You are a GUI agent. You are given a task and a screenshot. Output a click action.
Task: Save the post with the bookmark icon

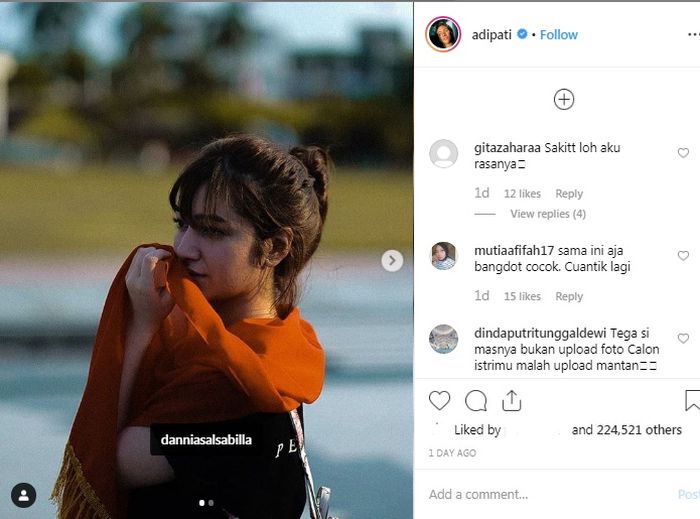pos(692,401)
